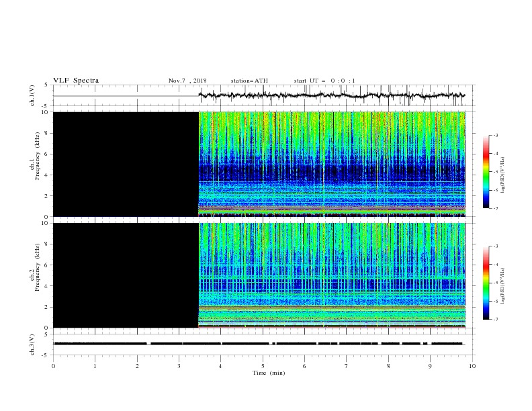The image size is (532, 411).
Task: Click the ch.1 voltage waveform trace
Action: tap(332, 95)
